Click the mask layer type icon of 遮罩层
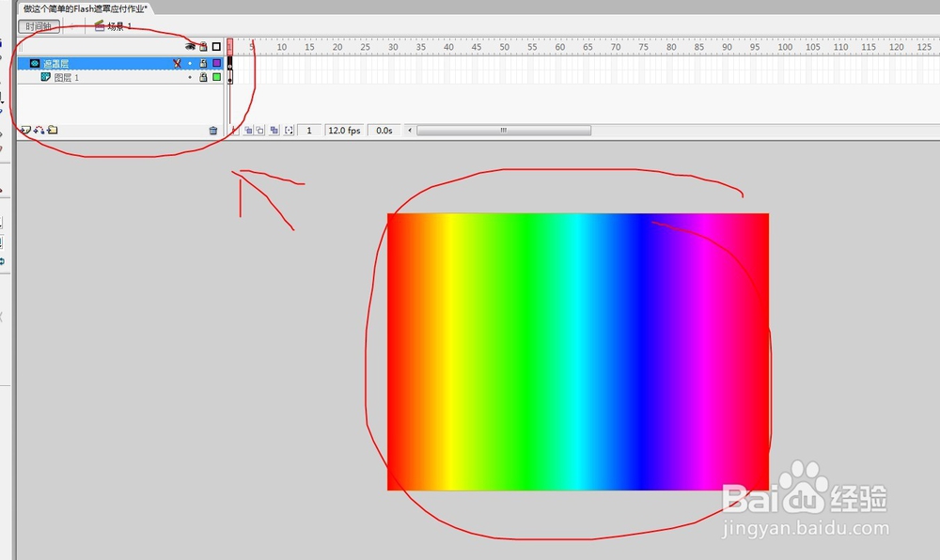 (34, 63)
